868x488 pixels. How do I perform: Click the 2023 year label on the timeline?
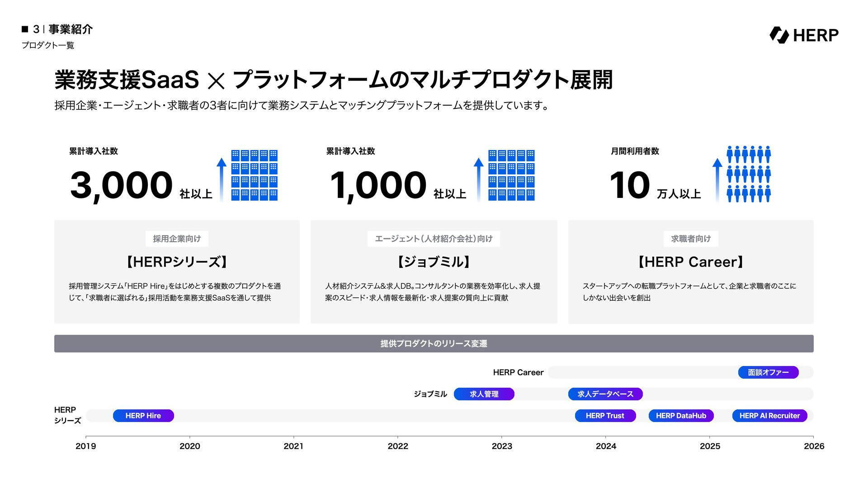point(502,446)
